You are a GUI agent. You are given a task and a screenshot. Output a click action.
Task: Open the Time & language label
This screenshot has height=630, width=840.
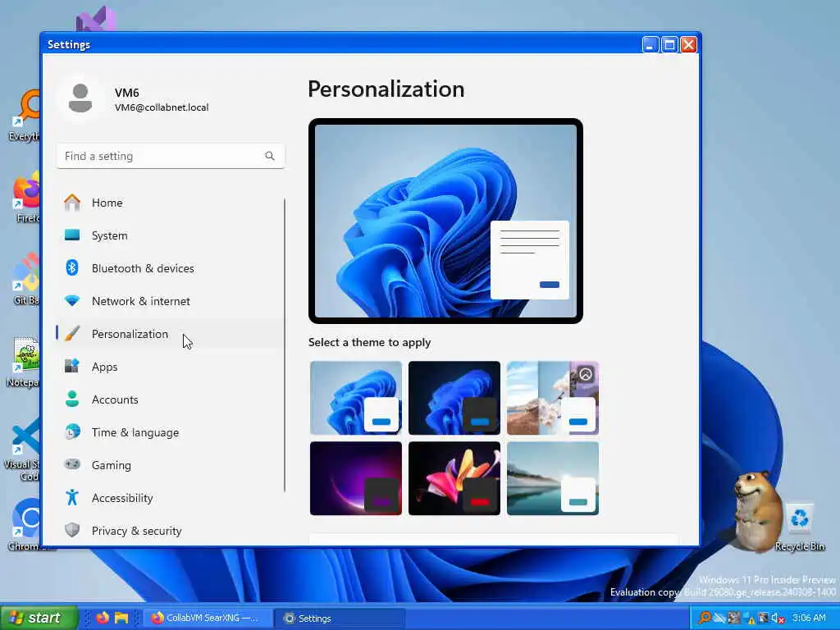[135, 432]
